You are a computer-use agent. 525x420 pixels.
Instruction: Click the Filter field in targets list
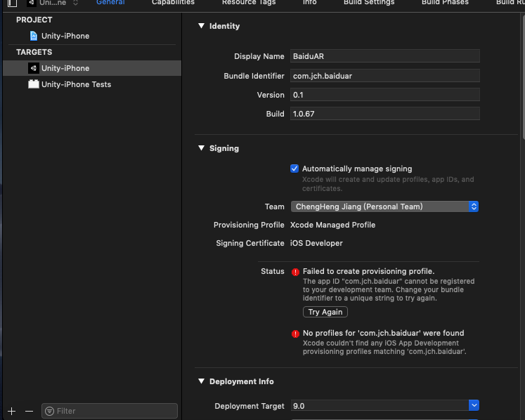[x=110, y=411]
